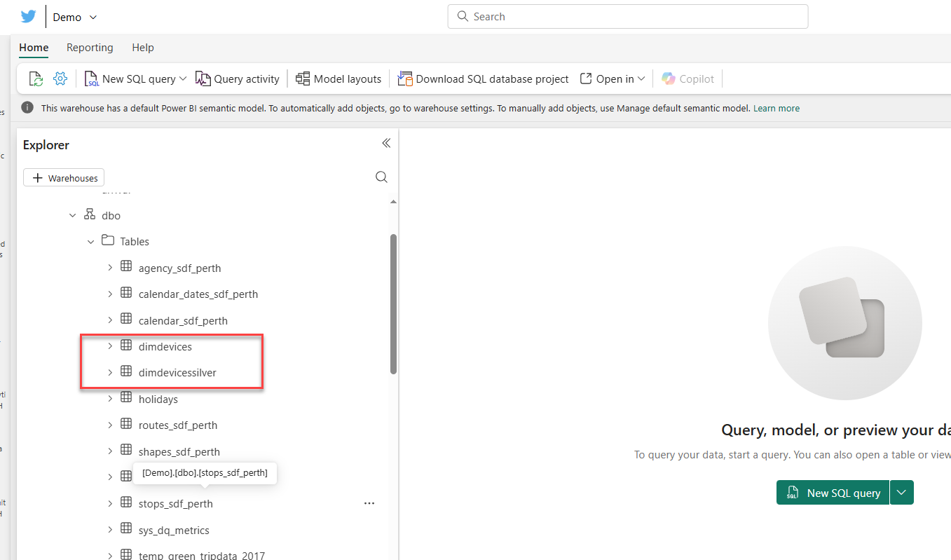Follow the Learn more link
This screenshot has height=560, width=951.
point(776,109)
